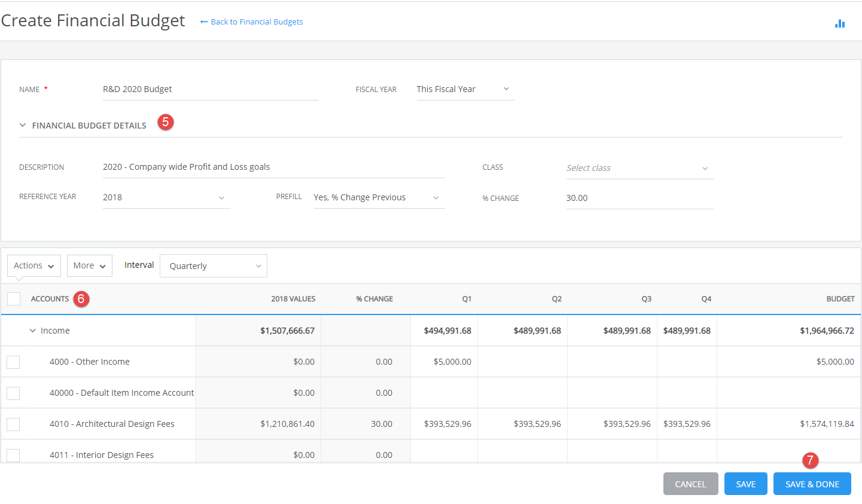Edit the % Change input field
The height and width of the screenshot is (504, 862).
coord(639,198)
